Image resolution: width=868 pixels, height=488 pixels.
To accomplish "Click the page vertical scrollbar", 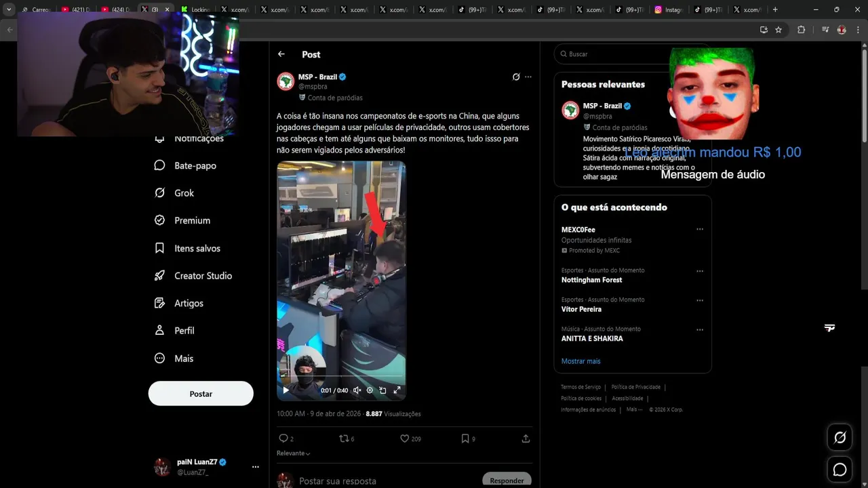I will [864, 95].
